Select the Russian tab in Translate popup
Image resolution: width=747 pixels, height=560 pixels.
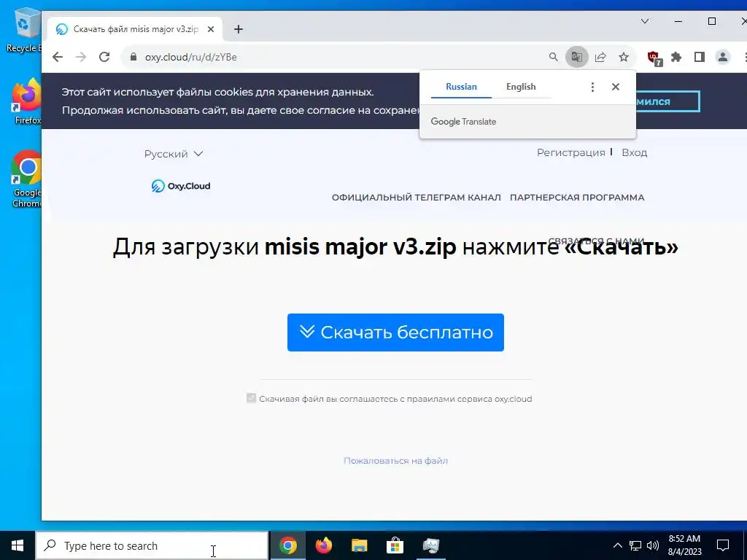click(x=461, y=87)
